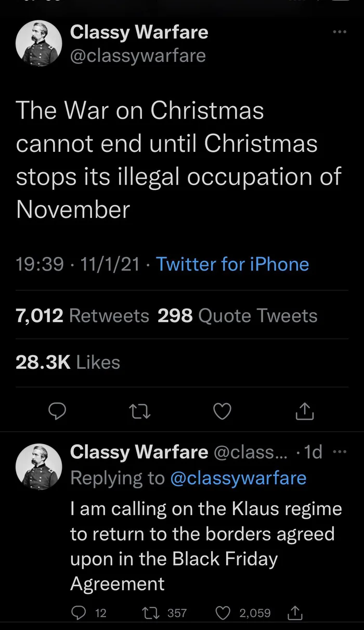The height and width of the screenshot is (630, 364).
Task: View the 298 Quote Tweets
Action: [237, 315]
